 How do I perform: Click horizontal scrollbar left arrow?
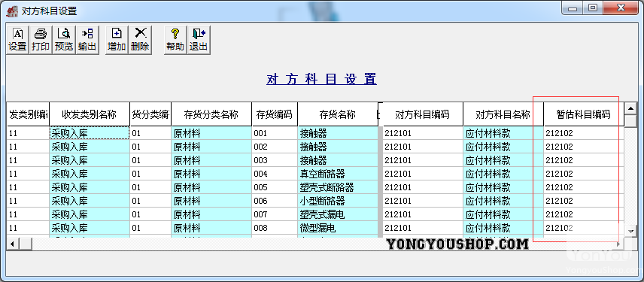(x=12, y=244)
